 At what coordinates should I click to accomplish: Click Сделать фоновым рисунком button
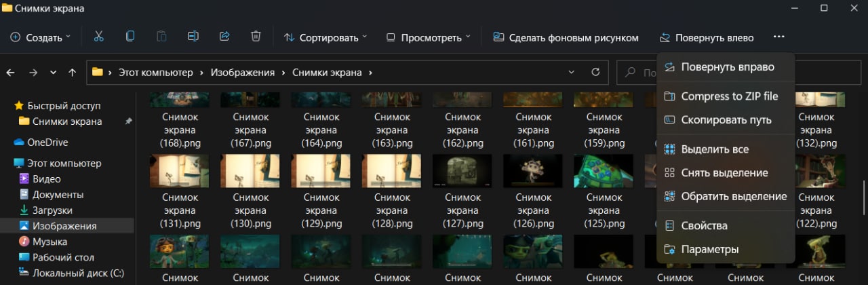[x=566, y=37]
